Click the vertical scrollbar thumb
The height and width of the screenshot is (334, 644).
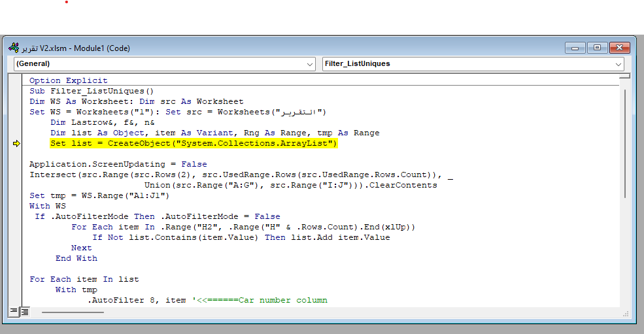pyautogui.click(x=625, y=144)
